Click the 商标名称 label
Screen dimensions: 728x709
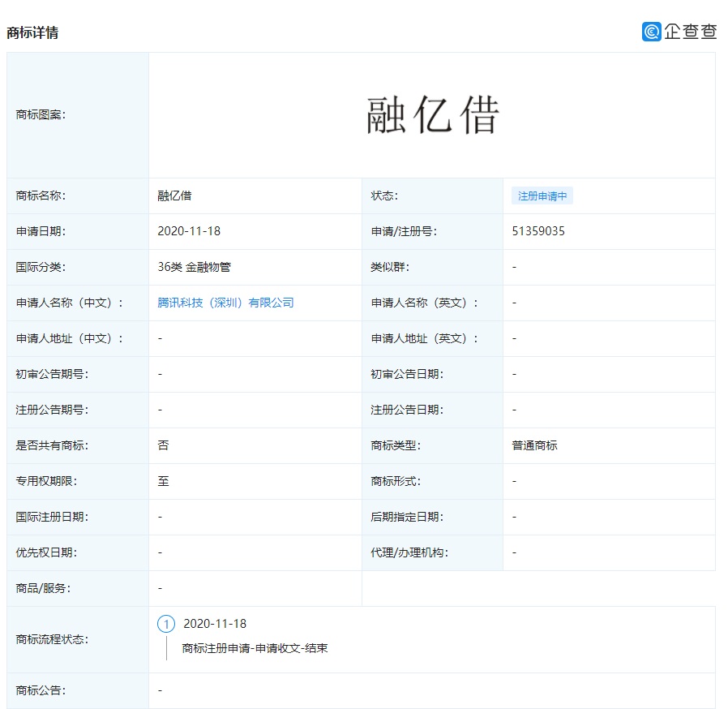[41, 196]
